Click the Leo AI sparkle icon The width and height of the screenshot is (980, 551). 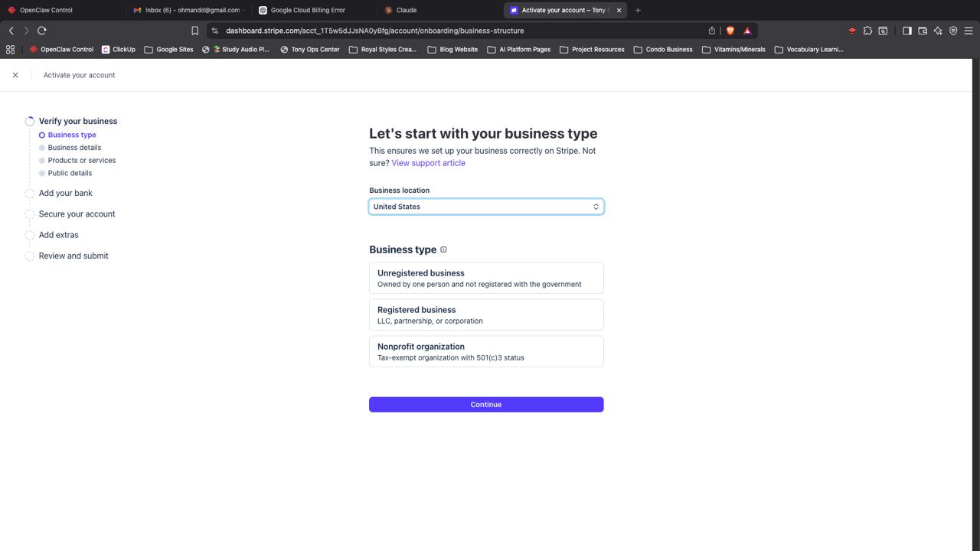[x=938, y=31]
